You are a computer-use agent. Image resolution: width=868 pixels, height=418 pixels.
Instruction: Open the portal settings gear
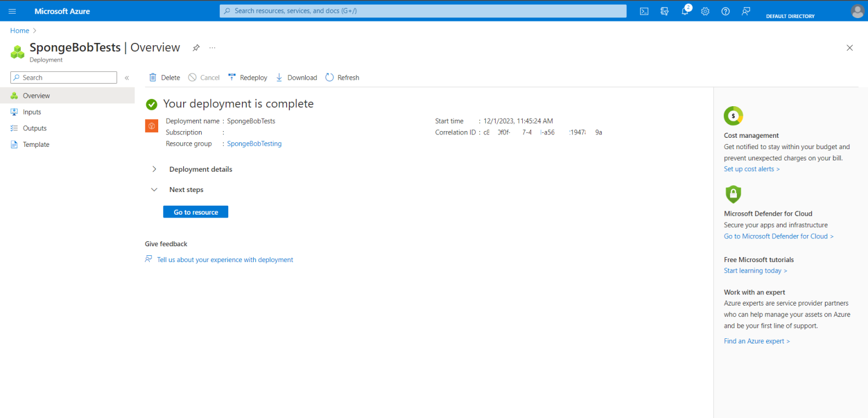click(x=705, y=11)
